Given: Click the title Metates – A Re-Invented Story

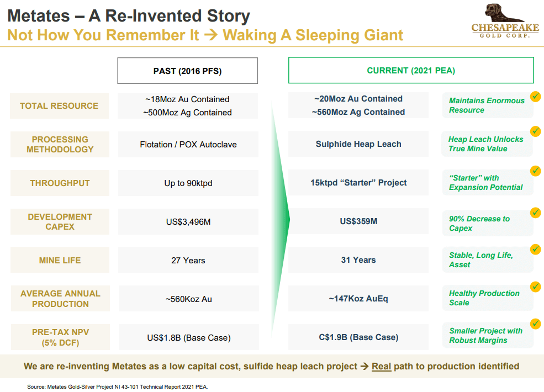Looking at the screenshot, I should coord(129,16).
